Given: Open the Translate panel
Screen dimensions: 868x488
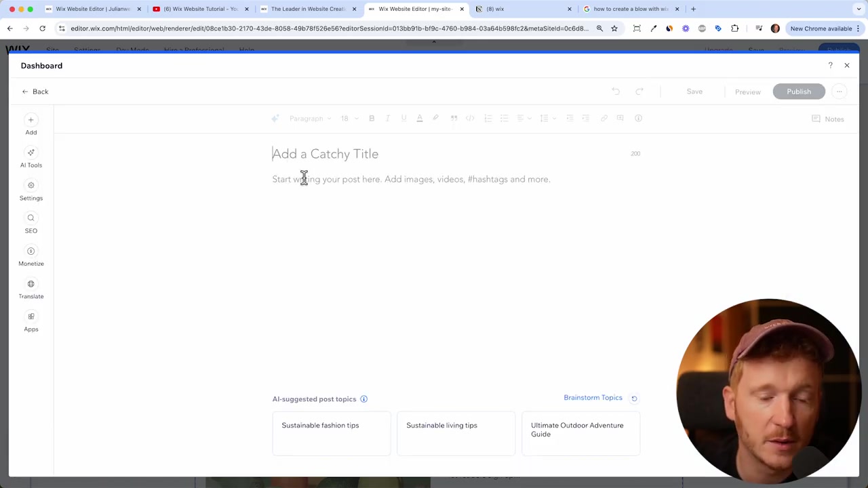Looking at the screenshot, I should tap(31, 289).
